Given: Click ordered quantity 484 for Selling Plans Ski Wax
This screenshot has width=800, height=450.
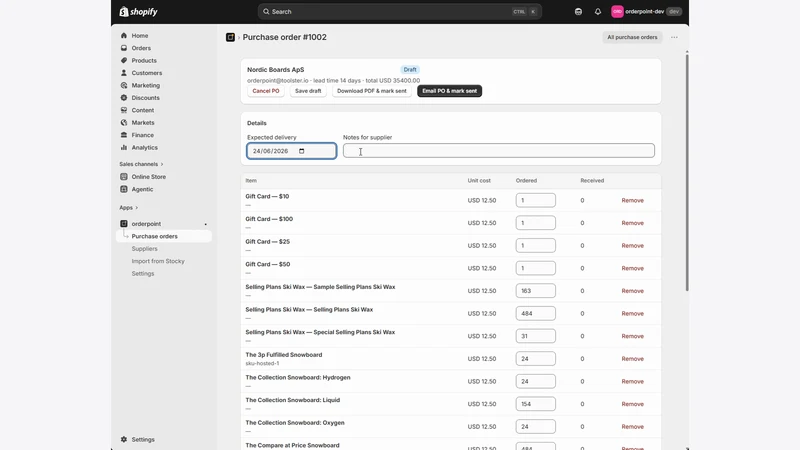Looking at the screenshot, I should pos(535,313).
